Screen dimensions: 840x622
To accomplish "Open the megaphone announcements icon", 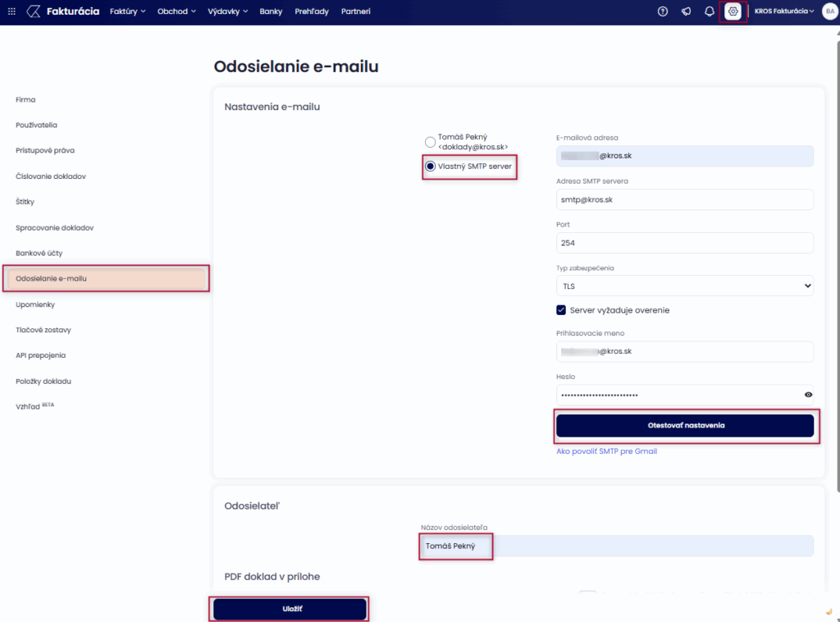I will pyautogui.click(x=686, y=11).
